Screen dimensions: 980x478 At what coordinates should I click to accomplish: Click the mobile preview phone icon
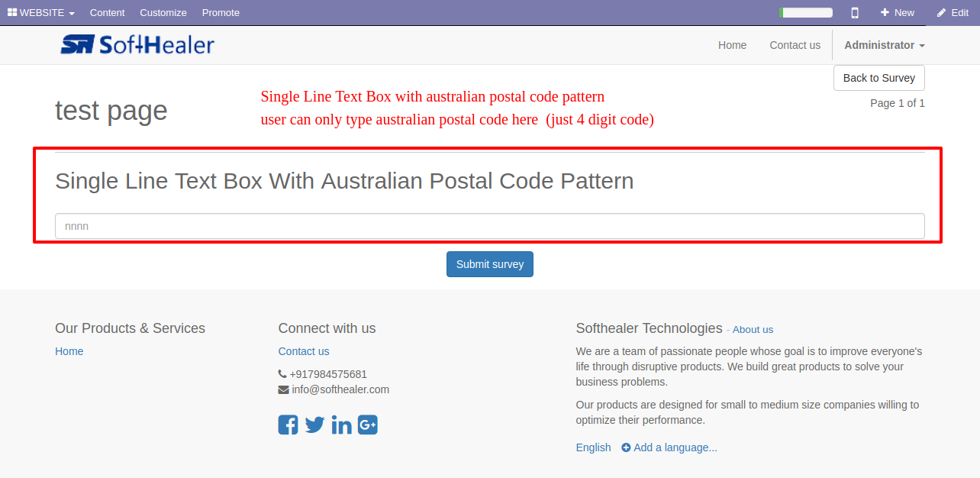tap(855, 12)
